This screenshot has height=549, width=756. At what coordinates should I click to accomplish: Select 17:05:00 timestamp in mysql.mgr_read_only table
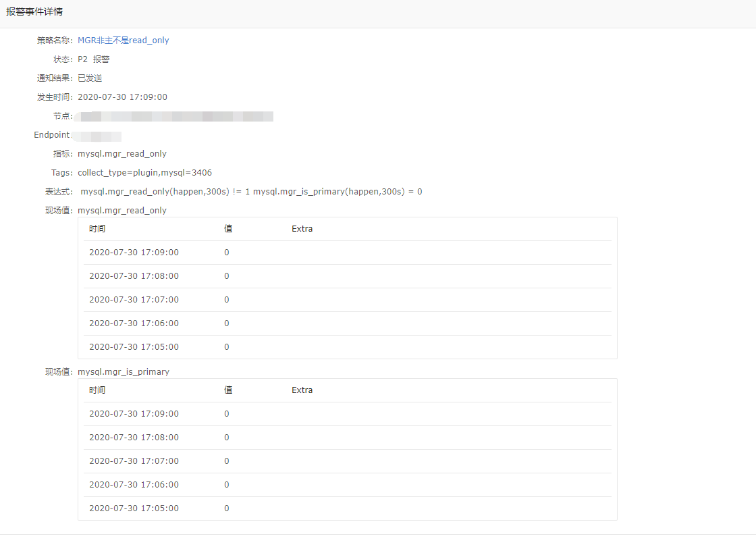134,347
